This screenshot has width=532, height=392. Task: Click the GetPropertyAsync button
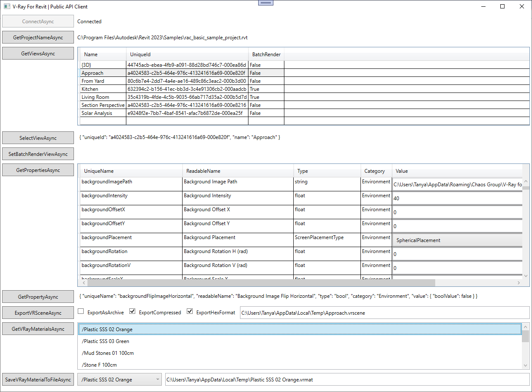pos(38,297)
